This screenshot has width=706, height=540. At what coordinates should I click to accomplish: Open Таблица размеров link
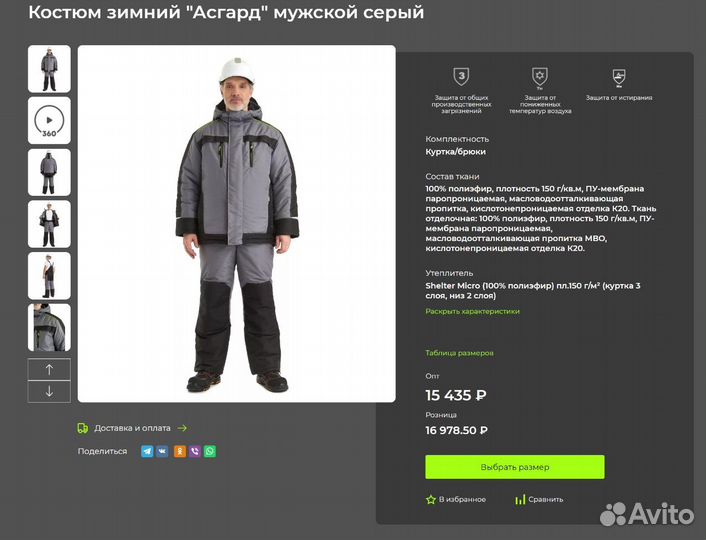459,353
